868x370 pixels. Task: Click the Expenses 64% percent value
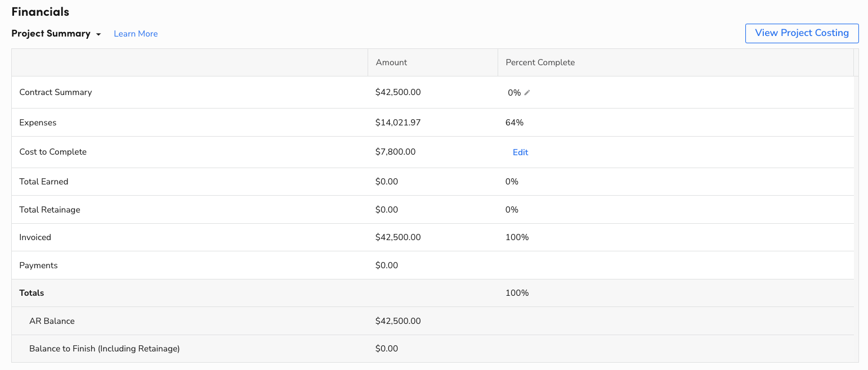click(514, 123)
